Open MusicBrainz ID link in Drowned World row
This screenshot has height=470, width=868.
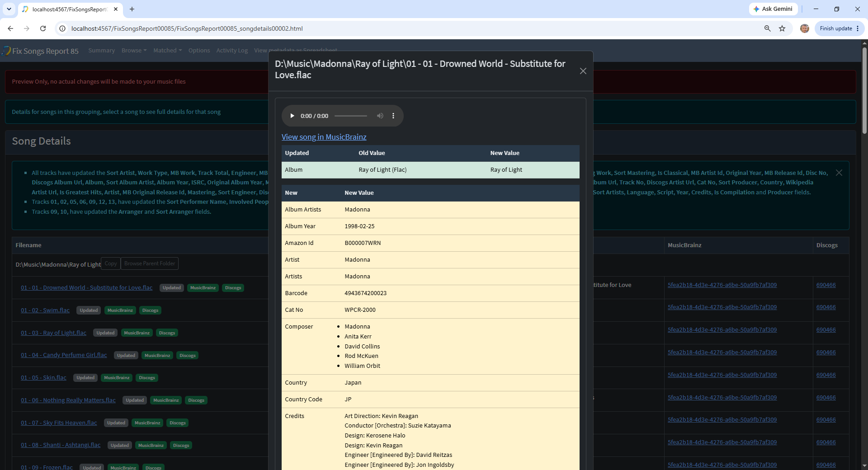[722, 285]
